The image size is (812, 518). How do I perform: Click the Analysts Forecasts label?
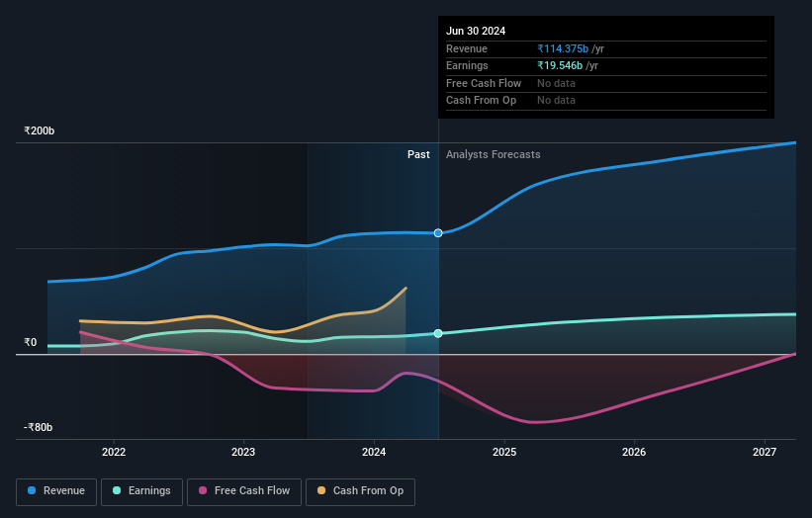pyautogui.click(x=493, y=155)
